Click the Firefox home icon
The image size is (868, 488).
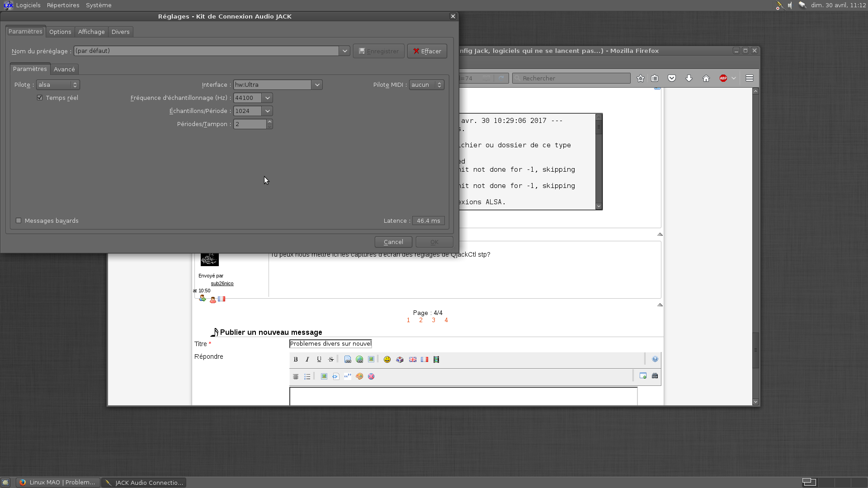click(706, 78)
